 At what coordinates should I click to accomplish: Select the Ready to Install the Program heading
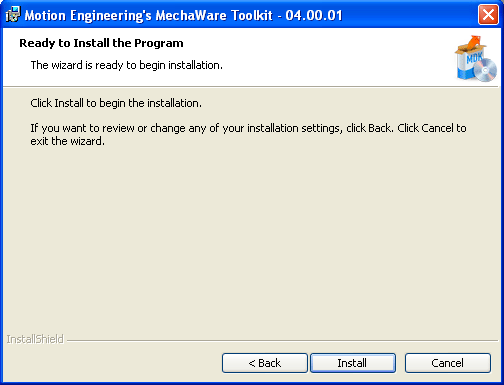[101, 43]
